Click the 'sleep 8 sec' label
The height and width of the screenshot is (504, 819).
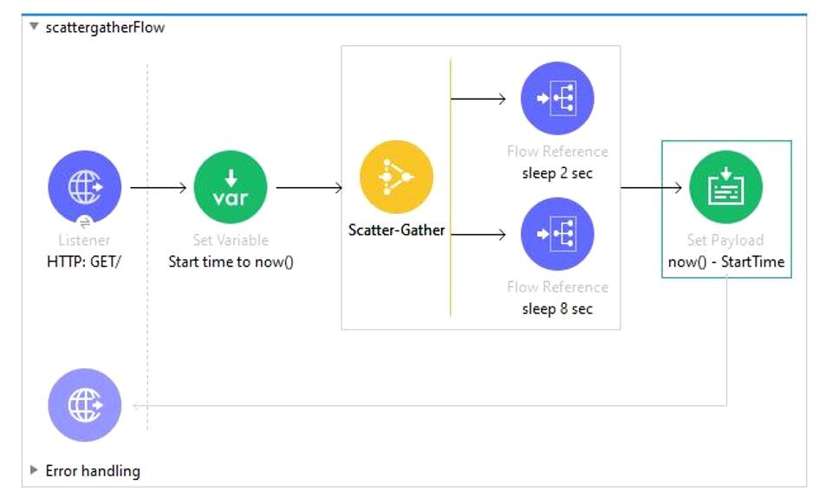pyautogui.click(x=557, y=309)
